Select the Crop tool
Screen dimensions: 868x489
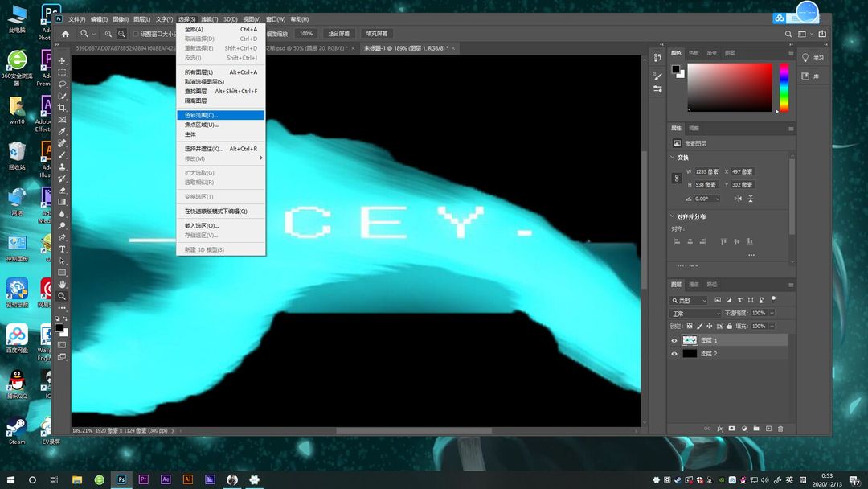point(62,108)
